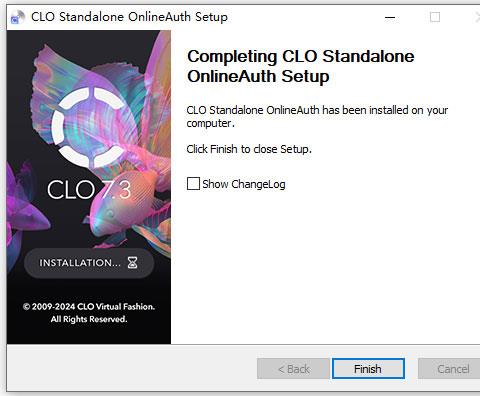Click the circular CLO logo
This screenshot has width=480, height=396.
point(89,127)
